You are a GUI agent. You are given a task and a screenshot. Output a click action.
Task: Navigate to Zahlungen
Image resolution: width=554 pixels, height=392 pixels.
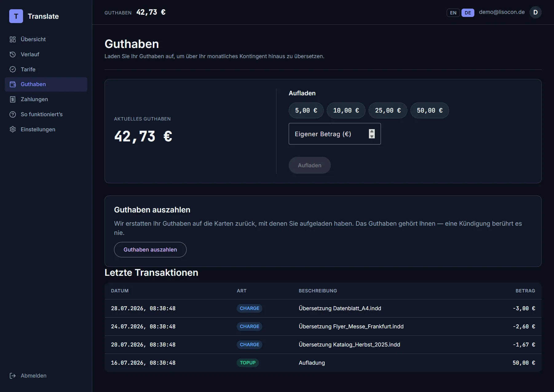tap(46, 99)
